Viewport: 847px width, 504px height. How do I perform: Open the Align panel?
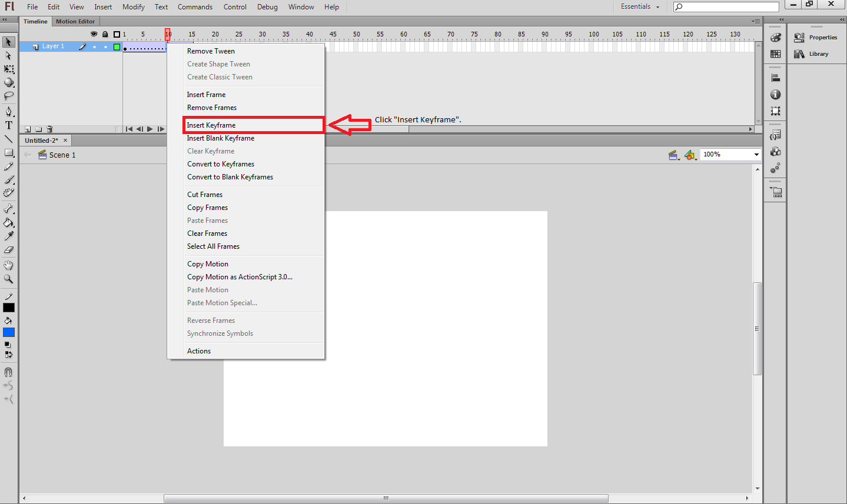775,76
